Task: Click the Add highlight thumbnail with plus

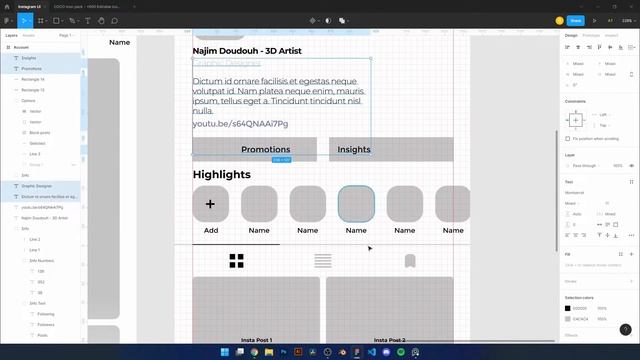Action: pyautogui.click(x=211, y=204)
